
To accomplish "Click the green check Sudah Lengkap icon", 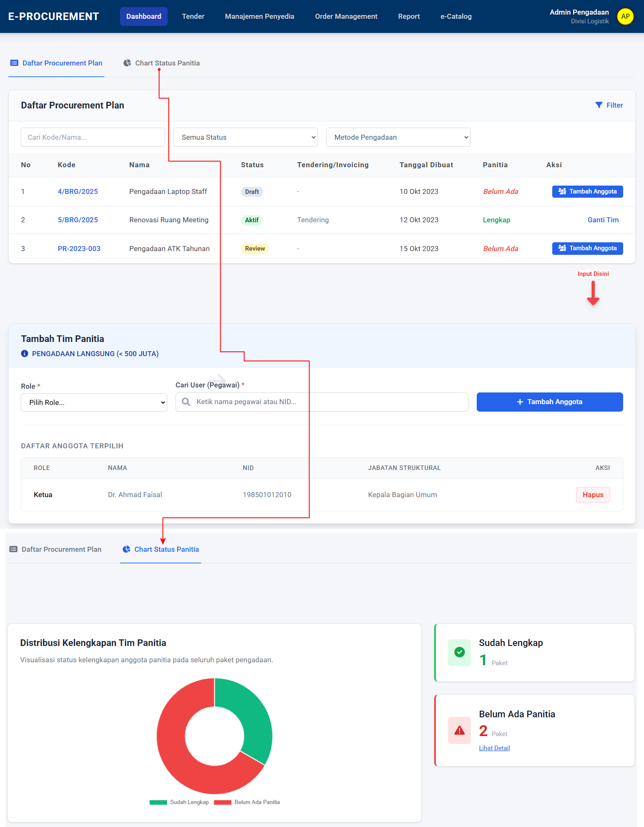I will pyautogui.click(x=459, y=652).
